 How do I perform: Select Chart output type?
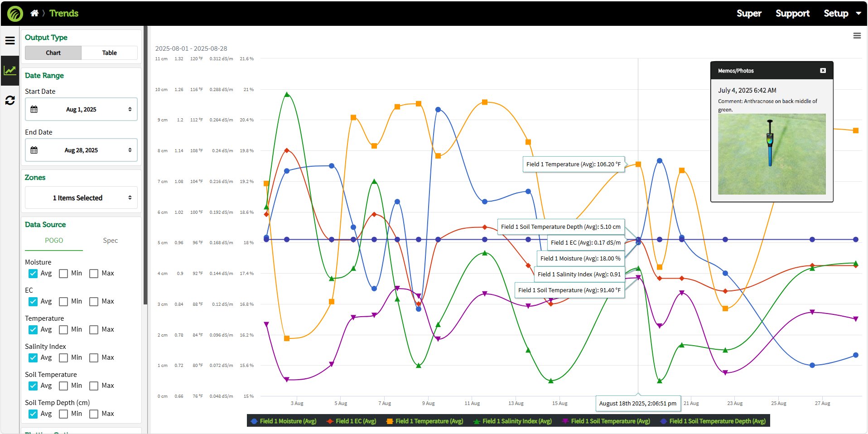point(53,53)
